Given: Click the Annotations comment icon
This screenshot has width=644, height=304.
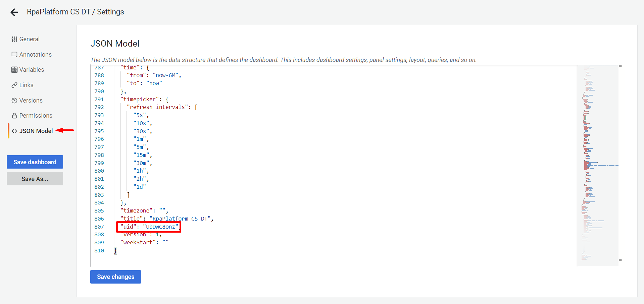Looking at the screenshot, I should coord(14,55).
